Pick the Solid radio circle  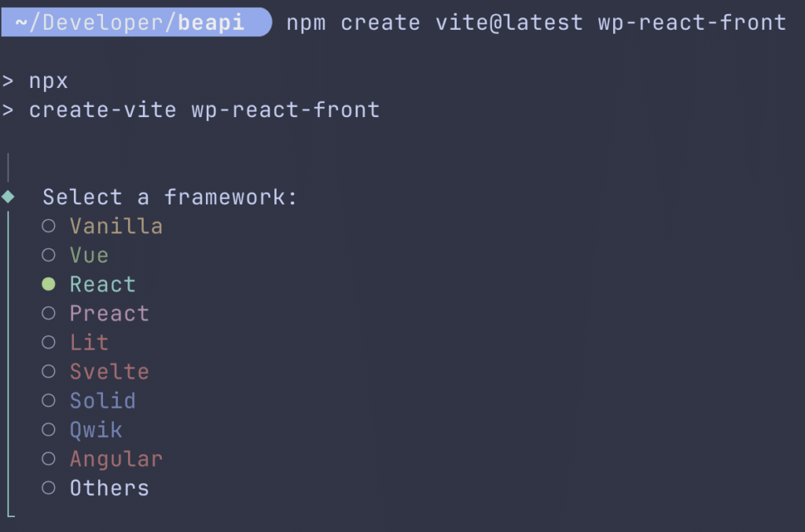point(49,400)
